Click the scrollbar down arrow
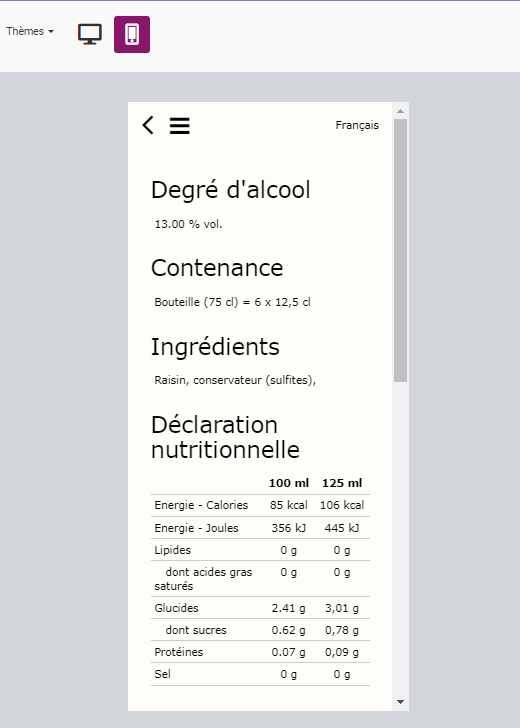Image resolution: width=520 pixels, height=728 pixels. (400, 702)
